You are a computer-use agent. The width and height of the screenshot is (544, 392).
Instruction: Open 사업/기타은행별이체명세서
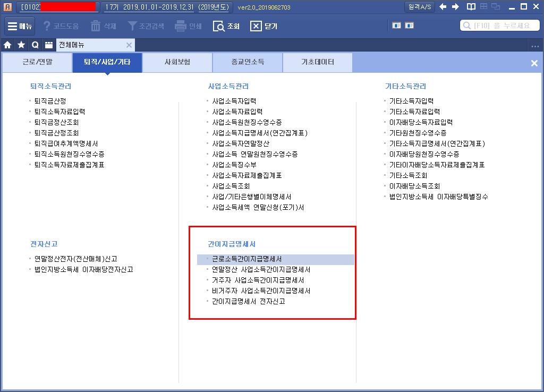[x=252, y=197]
